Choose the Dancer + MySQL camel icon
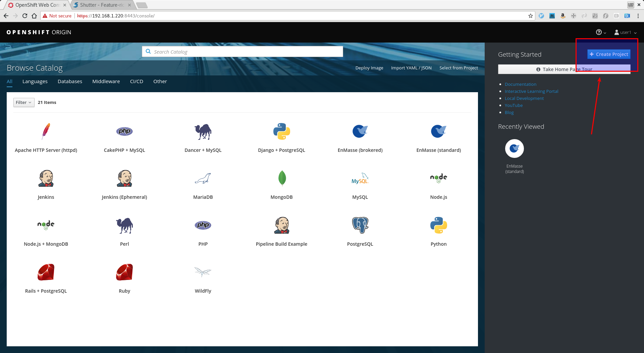 [203, 131]
